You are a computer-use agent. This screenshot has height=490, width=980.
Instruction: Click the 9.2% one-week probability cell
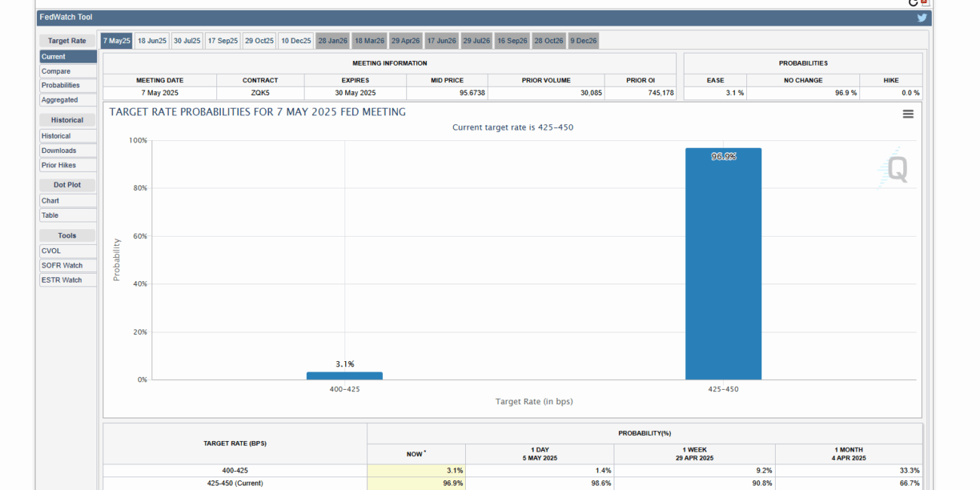point(694,470)
